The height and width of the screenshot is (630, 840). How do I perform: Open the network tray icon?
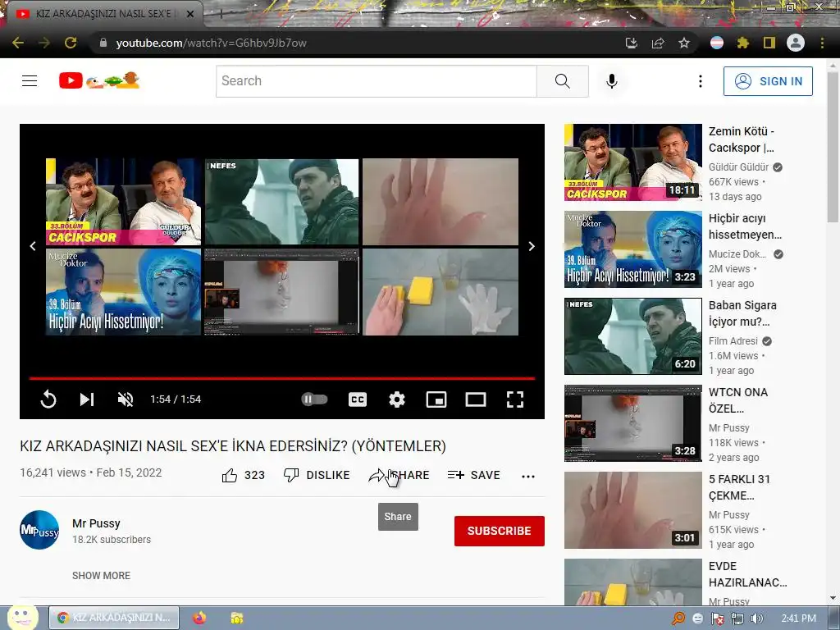(737, 619)
